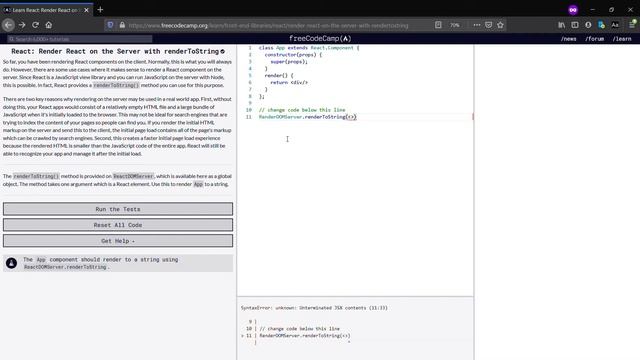Go forward in browser history
Image resolution: width=640 pixels, height=360 pixels.
[x=22, y=25]
